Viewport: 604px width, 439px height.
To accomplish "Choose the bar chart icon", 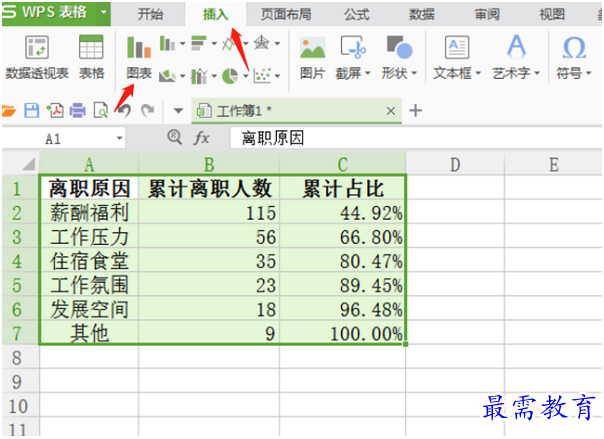I will pos(199,43).
